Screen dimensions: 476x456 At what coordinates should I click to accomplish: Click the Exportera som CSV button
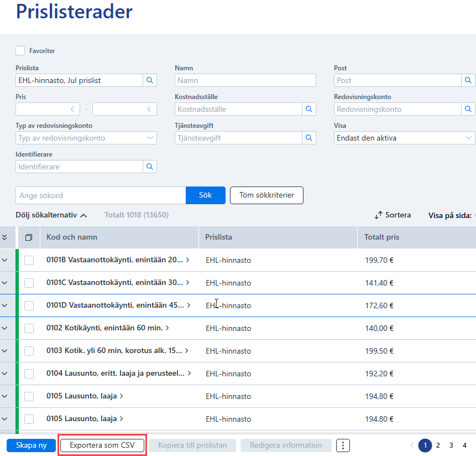tap(102, 445)
